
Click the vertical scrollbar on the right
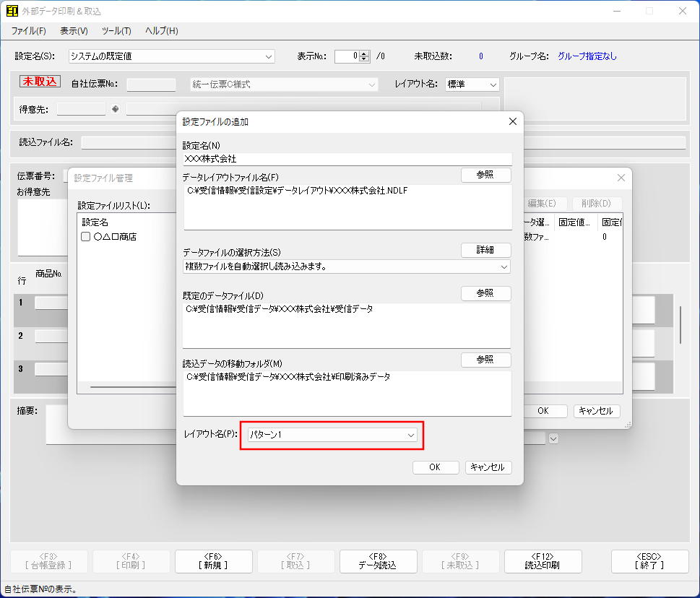[679, 325]
